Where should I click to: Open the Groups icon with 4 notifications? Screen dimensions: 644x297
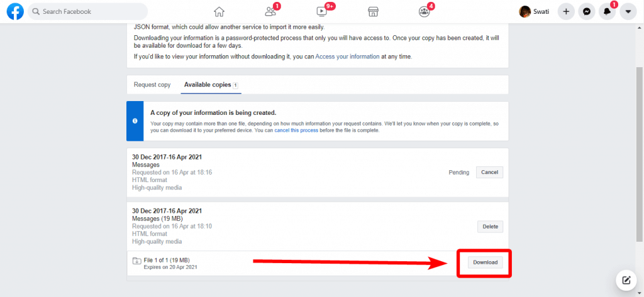tap(424, 11)
